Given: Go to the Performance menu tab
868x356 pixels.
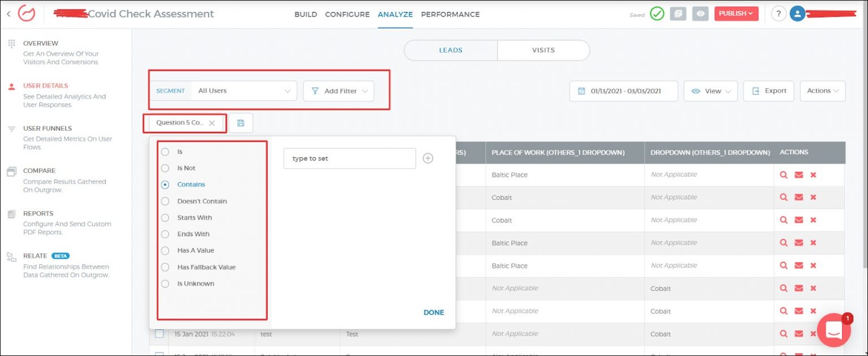Looking at the screenshot, I should point(450,14).
